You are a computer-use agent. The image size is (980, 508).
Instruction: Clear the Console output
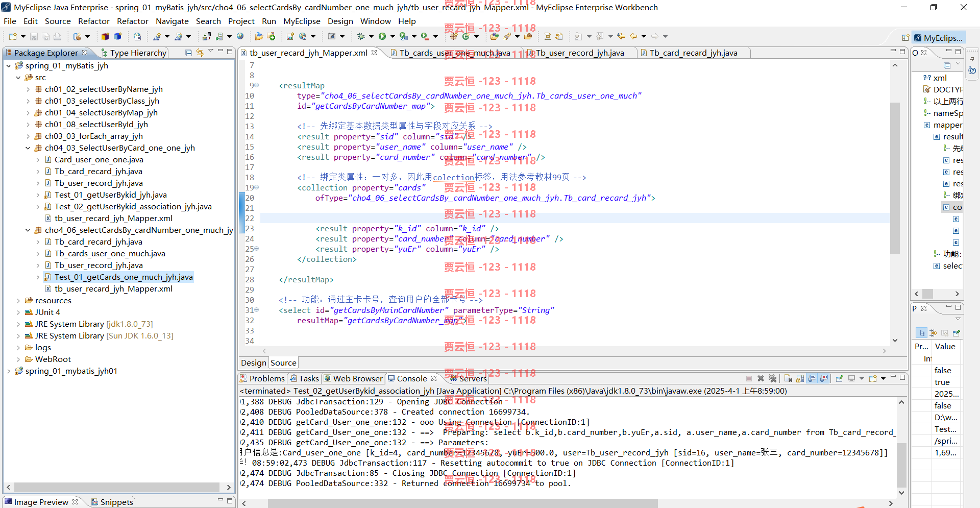coord(788,378)
